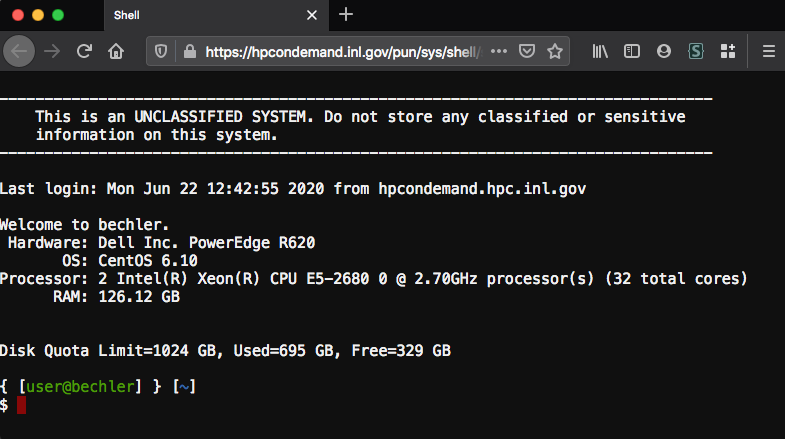Image resolution: width=785 pixels, height=439 pixels.
Task: Click the red terminal cursor at prompt
Action: click(21, 405)
